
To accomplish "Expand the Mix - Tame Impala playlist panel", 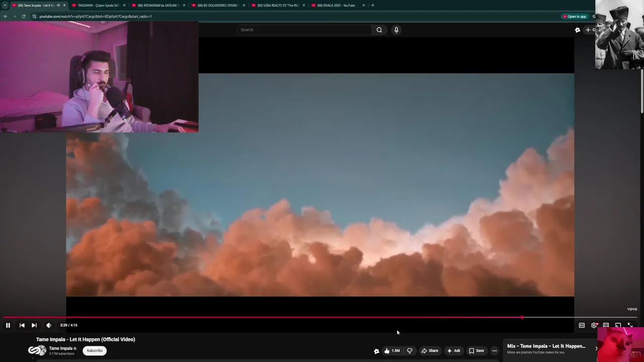I will [x=597, y=348].
